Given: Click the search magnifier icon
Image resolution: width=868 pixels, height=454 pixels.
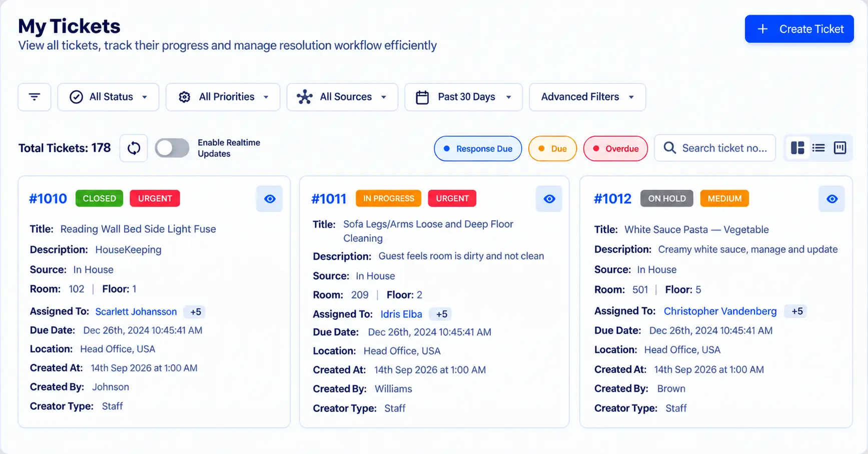Looking at the screenshot, I should (x=669, y=148).
